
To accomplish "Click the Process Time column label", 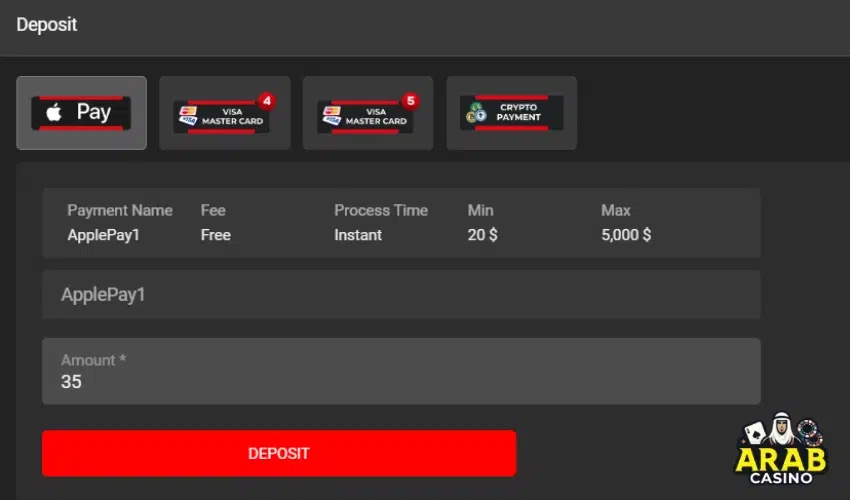I will [x=381, y=210].
